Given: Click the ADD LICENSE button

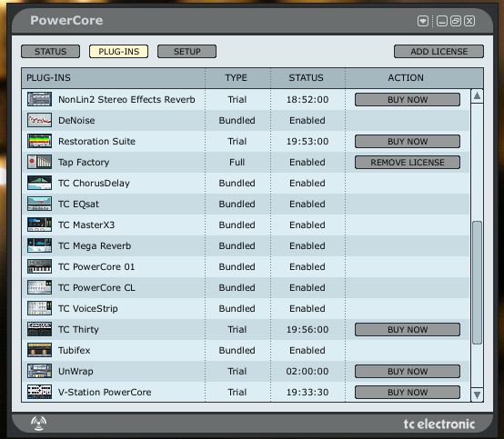Looking at the screenshot, I should (x=438, y=52).
